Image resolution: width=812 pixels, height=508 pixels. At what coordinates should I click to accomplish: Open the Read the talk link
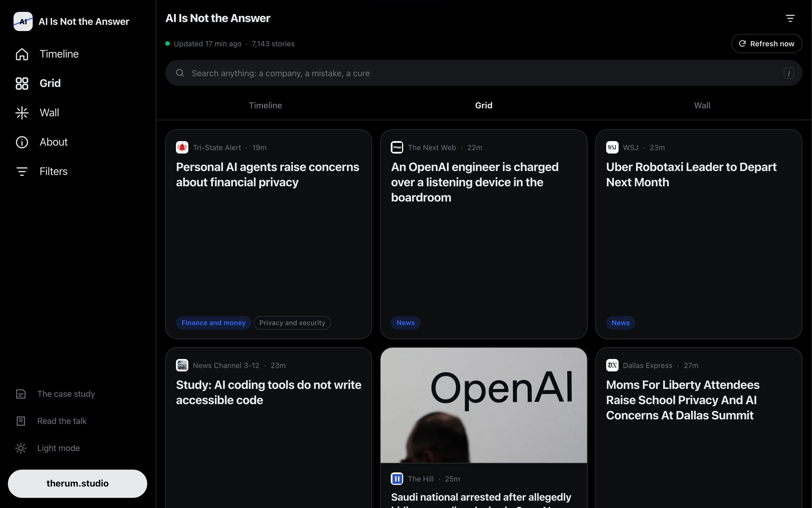point(62,421)
